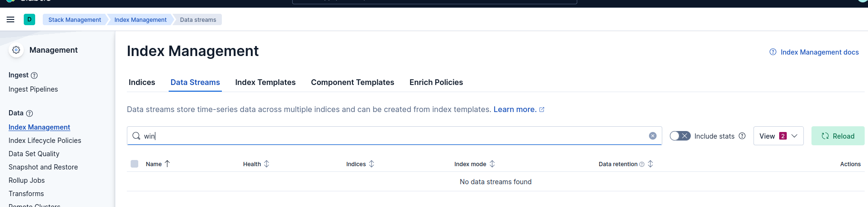This screenshot has height=207, width=868.
Task: Clear the search field text
Action: point(653,136)
